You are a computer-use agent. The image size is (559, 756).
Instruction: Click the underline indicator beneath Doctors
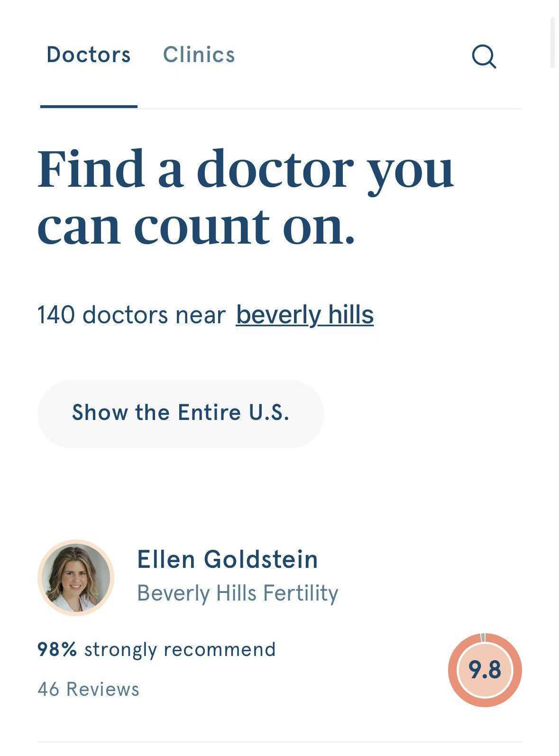[89, 106]
